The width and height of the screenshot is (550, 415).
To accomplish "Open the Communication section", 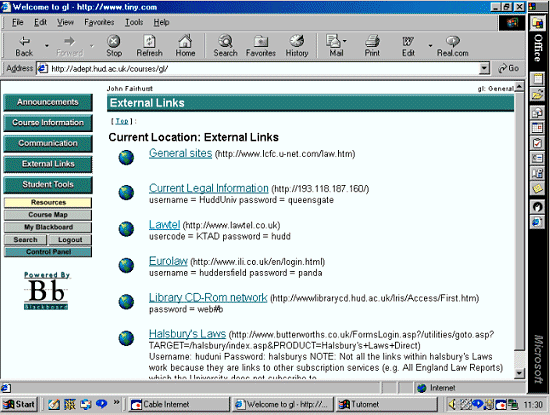I will [x=48, y=143].
